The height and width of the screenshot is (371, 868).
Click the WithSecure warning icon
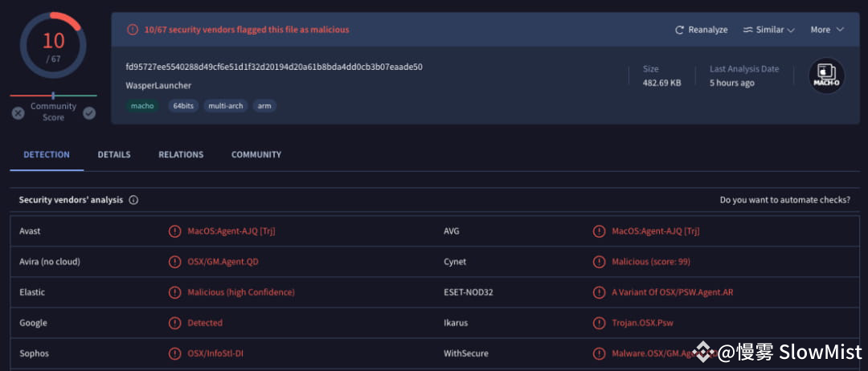tap(599, 353)
